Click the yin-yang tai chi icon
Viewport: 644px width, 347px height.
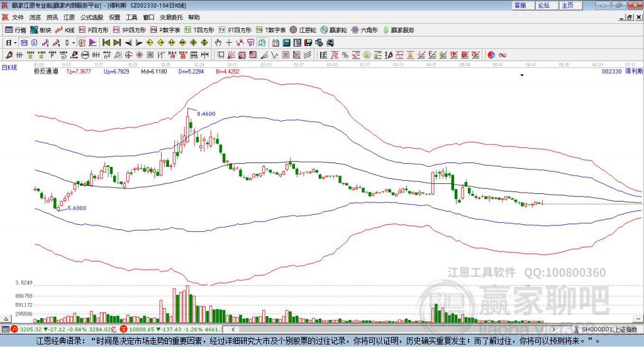(x=491, y=55)
